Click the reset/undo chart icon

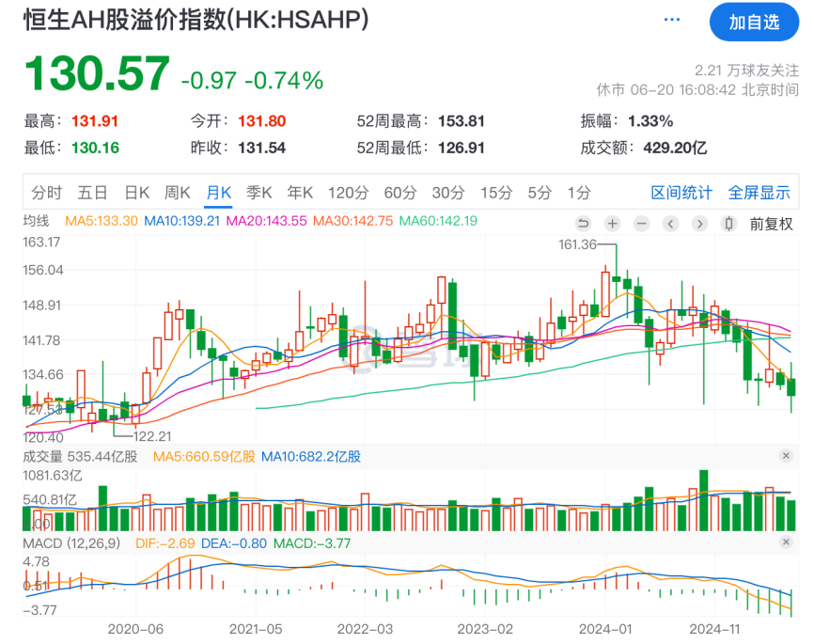click(584, 224)
